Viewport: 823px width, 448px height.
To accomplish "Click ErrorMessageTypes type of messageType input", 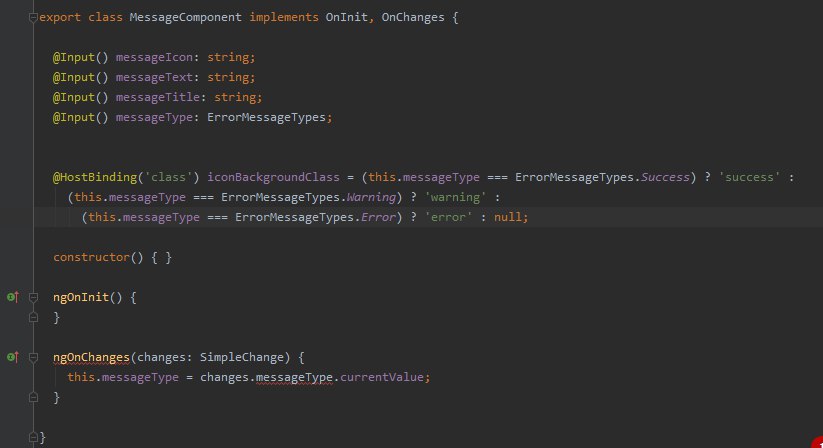I will (266, 117).
